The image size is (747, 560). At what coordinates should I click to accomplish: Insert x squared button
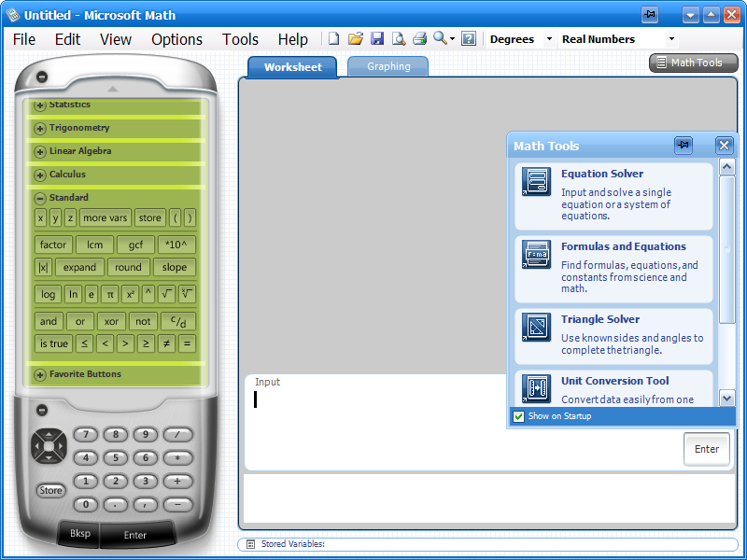coord(130,294)
